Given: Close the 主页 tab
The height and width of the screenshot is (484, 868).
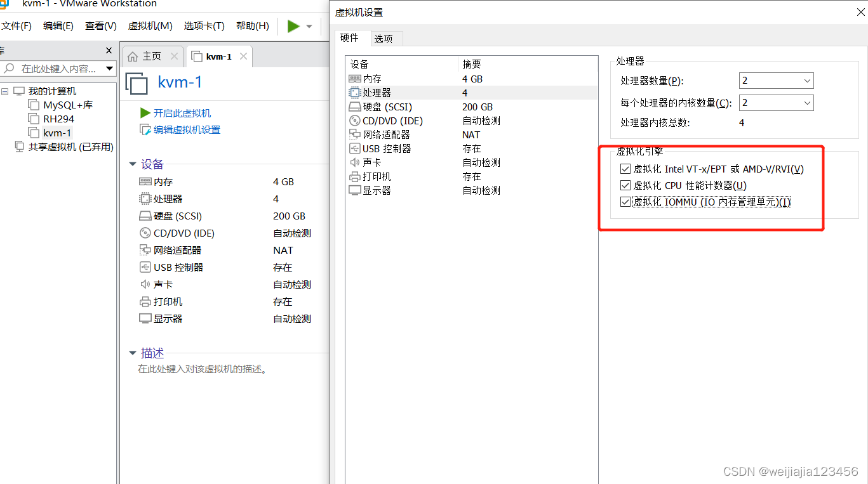Looking at the screenshot, I should 174,56.
